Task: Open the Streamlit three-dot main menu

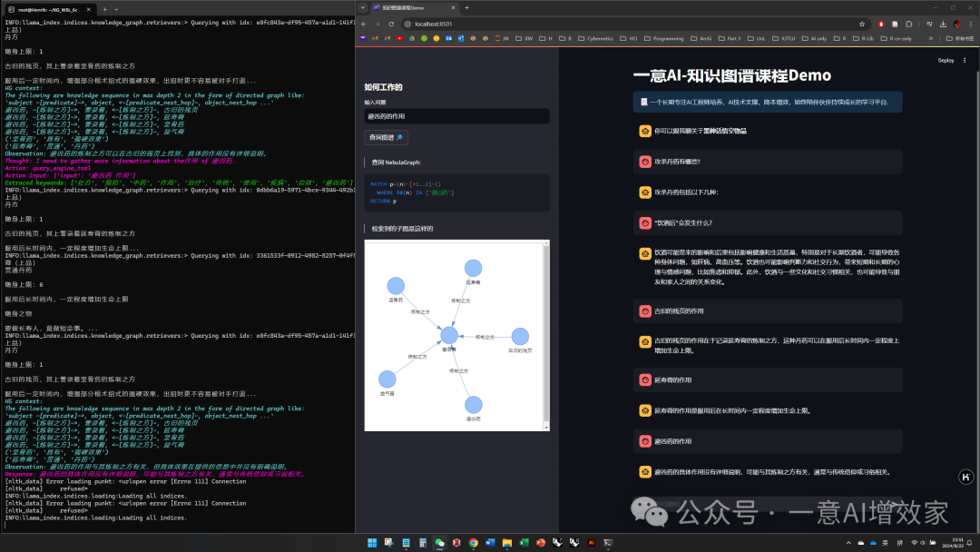Action: 965,61
